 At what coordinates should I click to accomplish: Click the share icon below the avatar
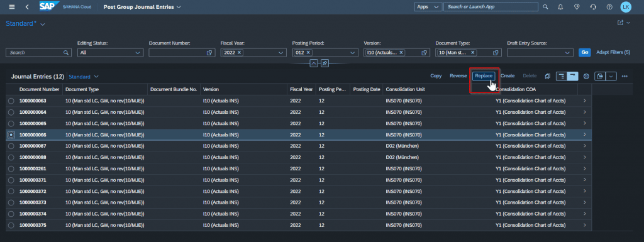(x=621, y=23)
